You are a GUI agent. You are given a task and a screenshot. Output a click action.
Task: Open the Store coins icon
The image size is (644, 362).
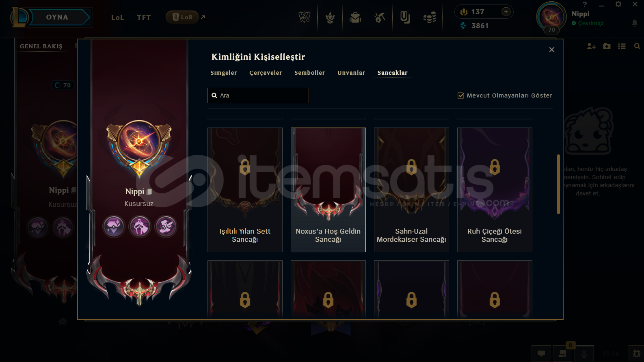[430, 17]
